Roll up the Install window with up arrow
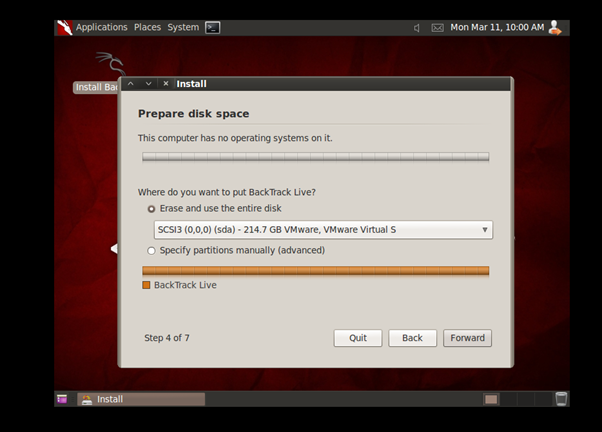 131,84
